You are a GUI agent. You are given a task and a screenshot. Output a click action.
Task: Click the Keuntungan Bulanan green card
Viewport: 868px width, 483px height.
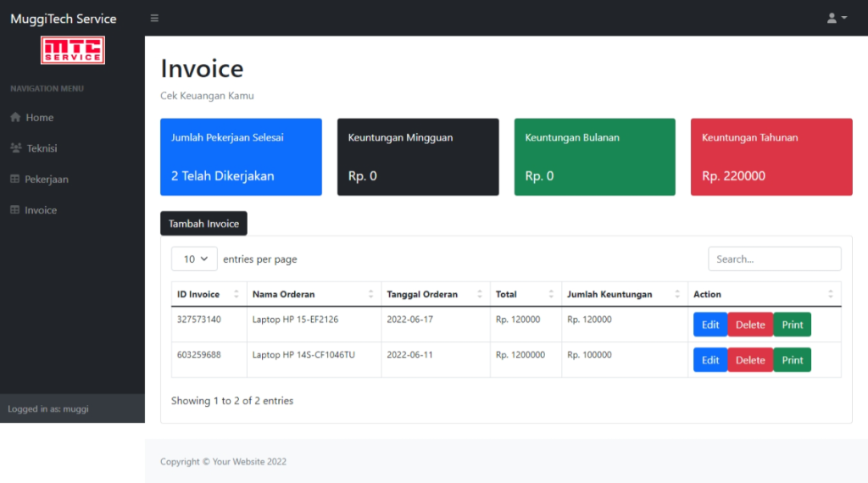(x=594, y=157)
